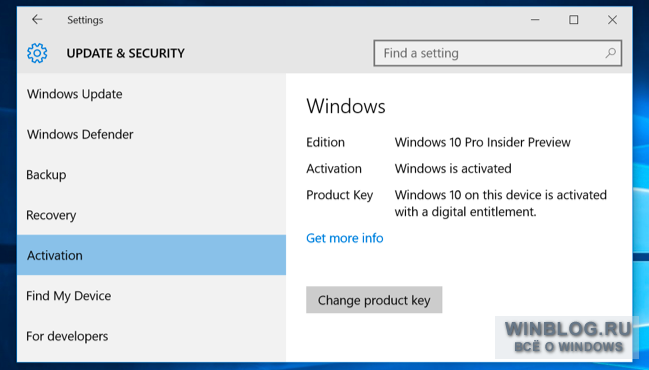Viewport: 649px width, 370px height.
Task: Maximize the Settings window
Action: click(574, 19)
